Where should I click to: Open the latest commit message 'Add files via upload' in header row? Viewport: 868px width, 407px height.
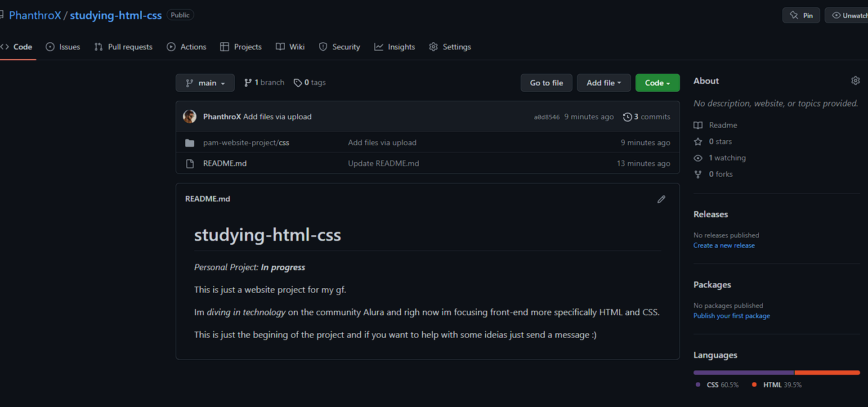(x=278, y=117)
